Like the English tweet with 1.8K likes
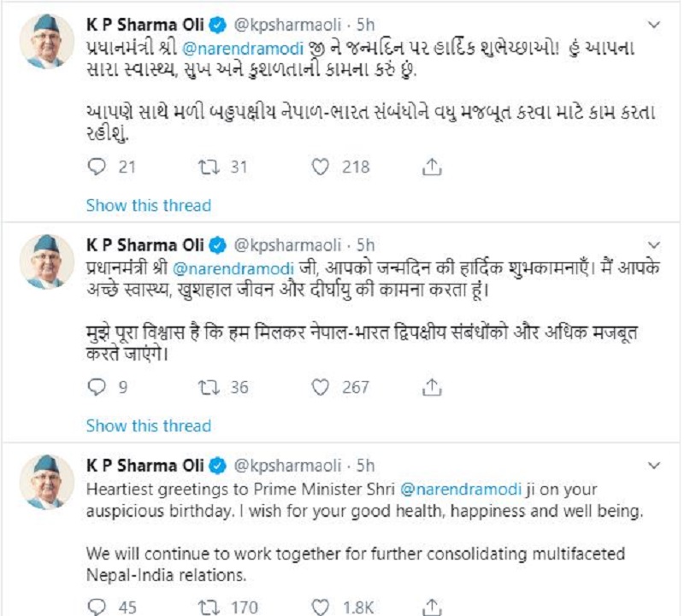The width and height of the screenshot is (684, 616). coord(321,607)
